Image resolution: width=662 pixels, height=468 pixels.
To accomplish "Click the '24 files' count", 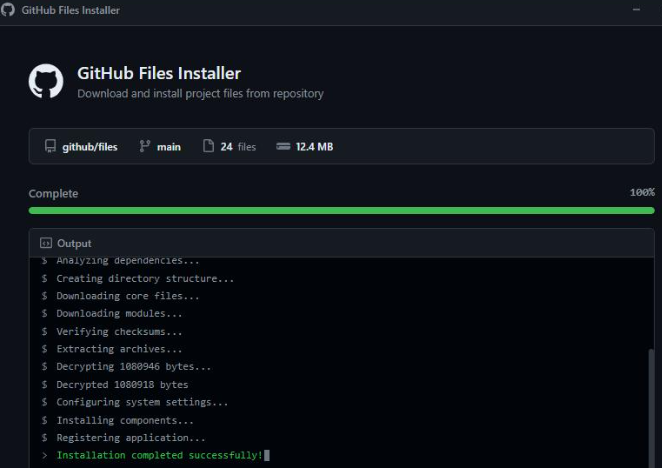I will point(238,147).
